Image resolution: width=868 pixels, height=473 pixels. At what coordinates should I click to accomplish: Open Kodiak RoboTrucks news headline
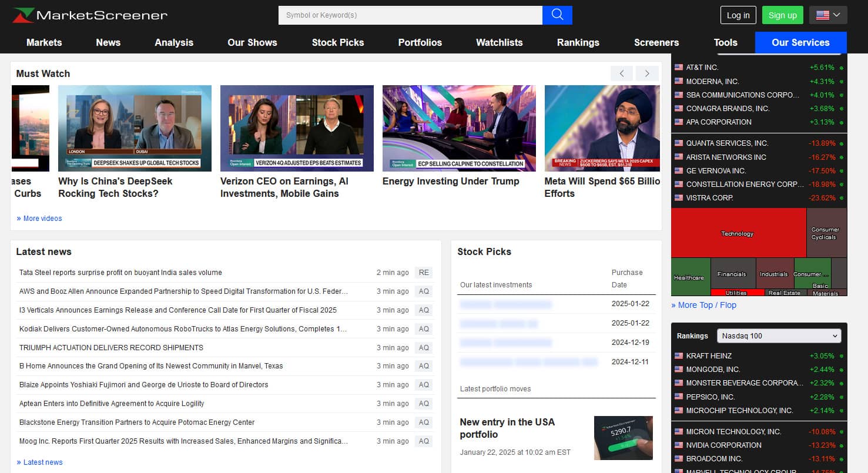[x=183, y=329]
